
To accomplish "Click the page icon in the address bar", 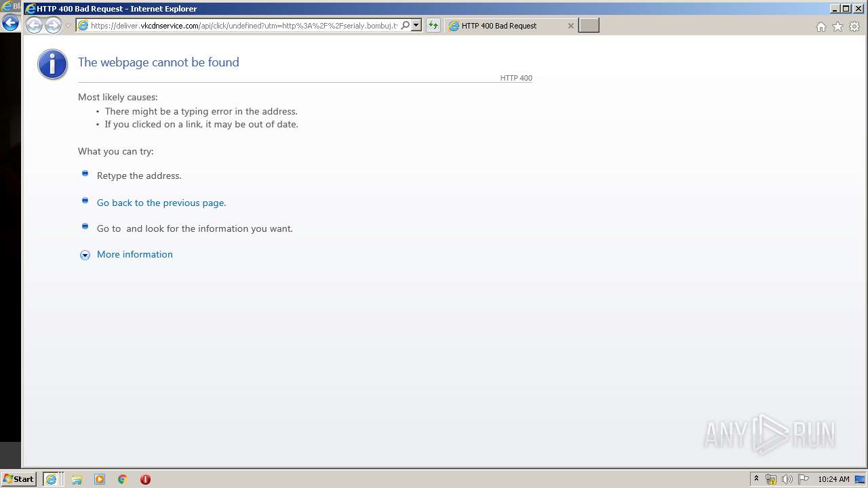I will 83,26.
